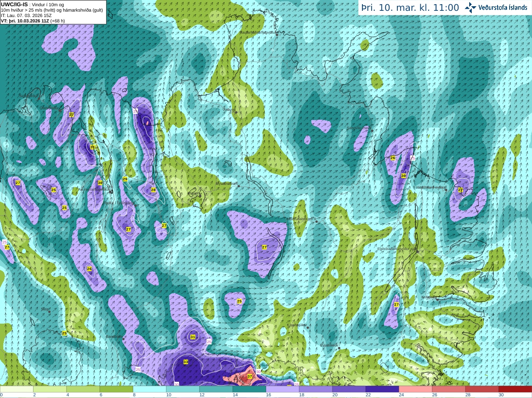Click the VT: þri. 10.03.2026 11Z line
The image size is (532, 398).
(33, 21)
